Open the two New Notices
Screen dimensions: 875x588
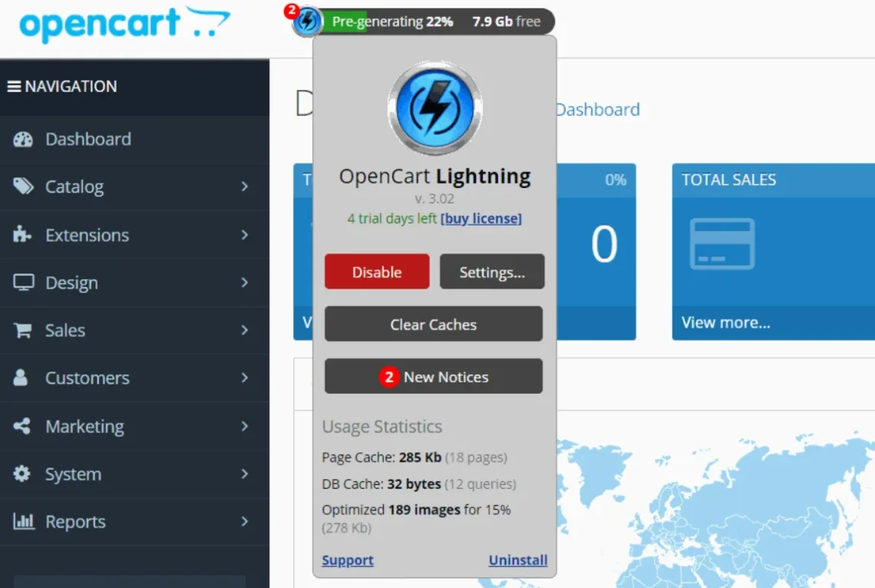[433, 376]
